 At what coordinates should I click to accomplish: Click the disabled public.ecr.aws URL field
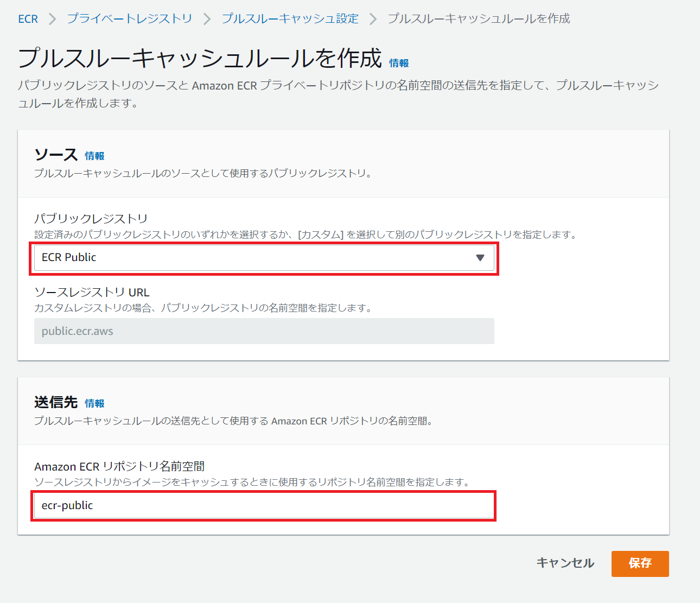click(x=264, y=331)
